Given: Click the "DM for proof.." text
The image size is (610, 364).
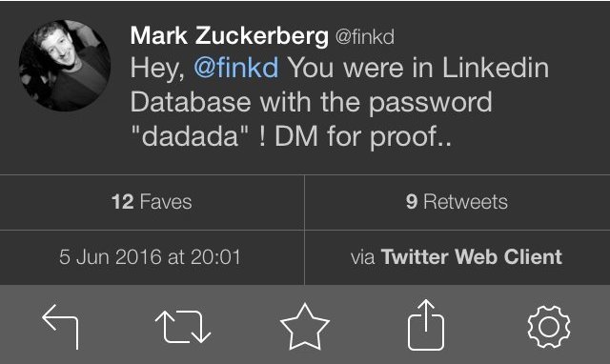Looking at the screenshot, I should click(363, 137).
